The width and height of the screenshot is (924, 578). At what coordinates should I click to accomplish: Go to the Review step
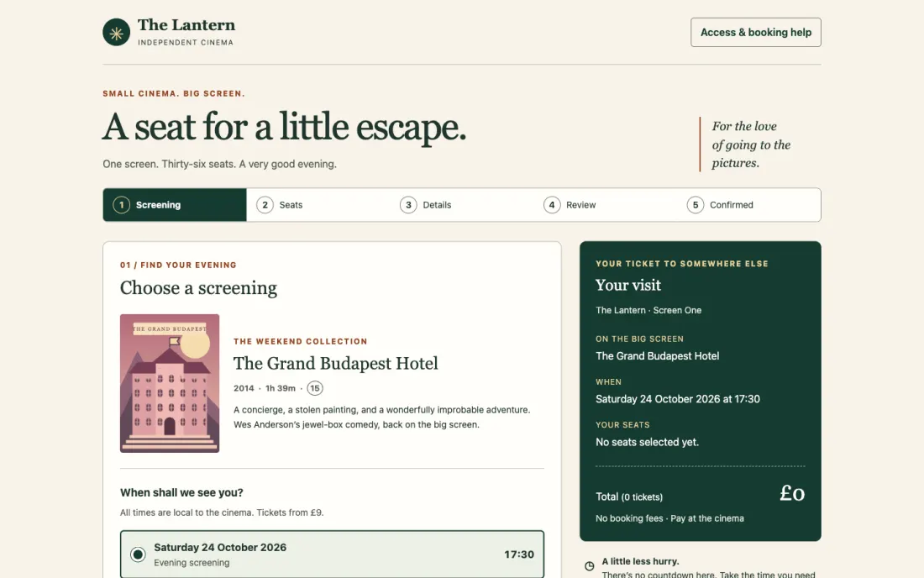coord(605,205)
